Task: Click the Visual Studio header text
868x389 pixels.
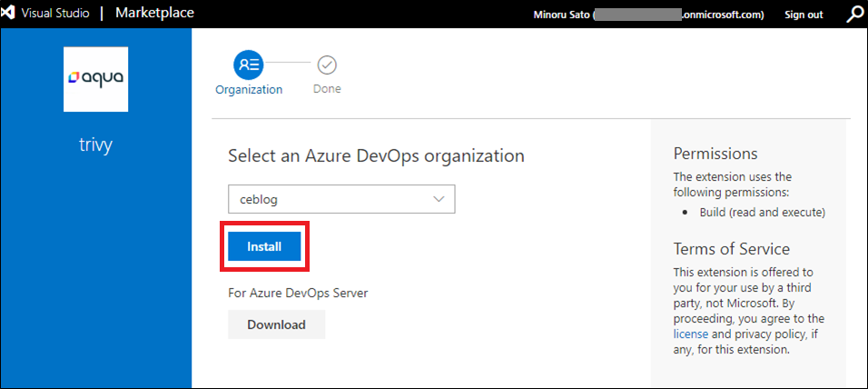Action: click(x=55, y=14)
